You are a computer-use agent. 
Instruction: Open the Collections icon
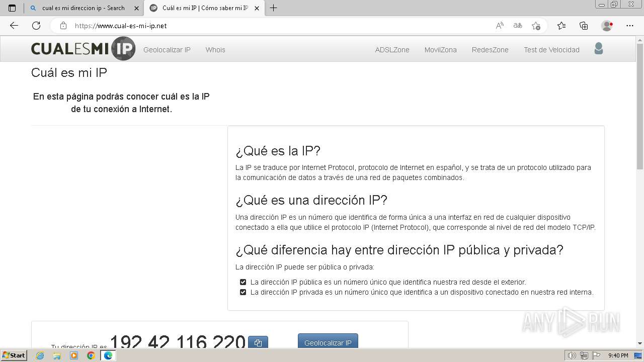(584, 26)
